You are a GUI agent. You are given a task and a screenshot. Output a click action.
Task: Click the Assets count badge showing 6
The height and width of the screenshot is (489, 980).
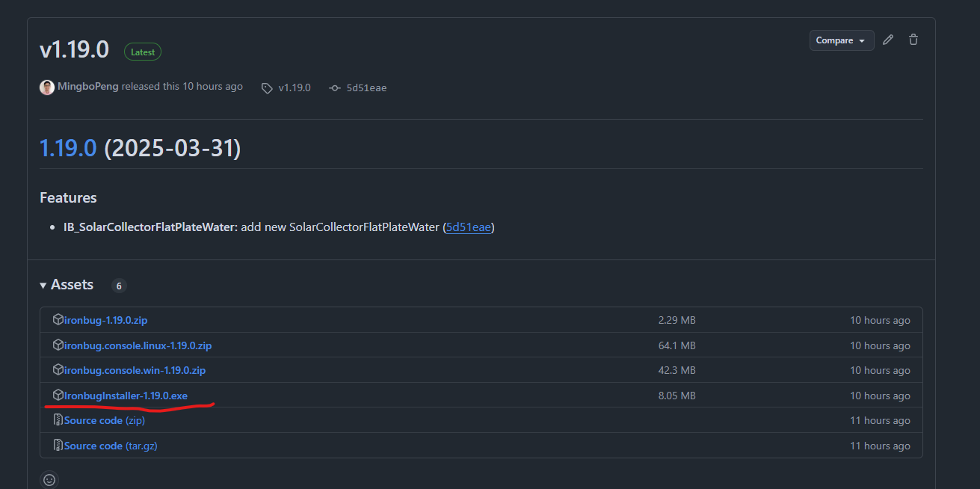(x=119, y=286)
